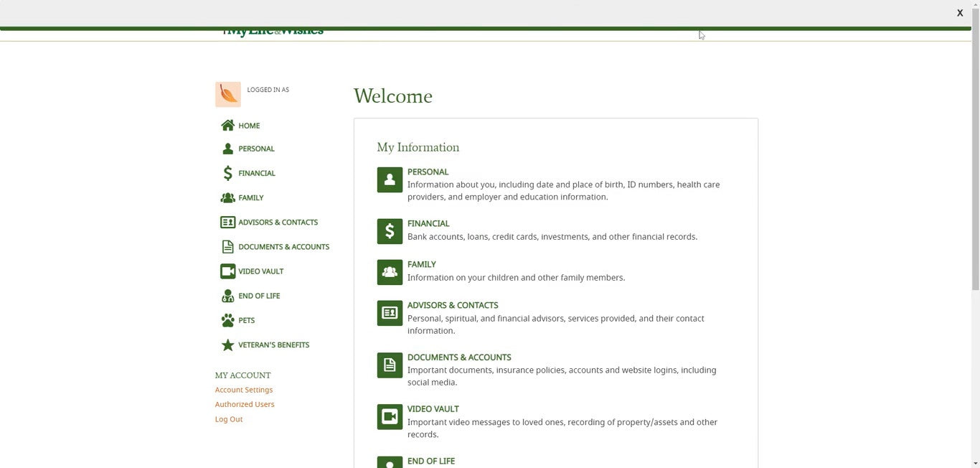Open the green Personal tile icon
Viewport: 980px width, 468px height.
tap(390, 180)
